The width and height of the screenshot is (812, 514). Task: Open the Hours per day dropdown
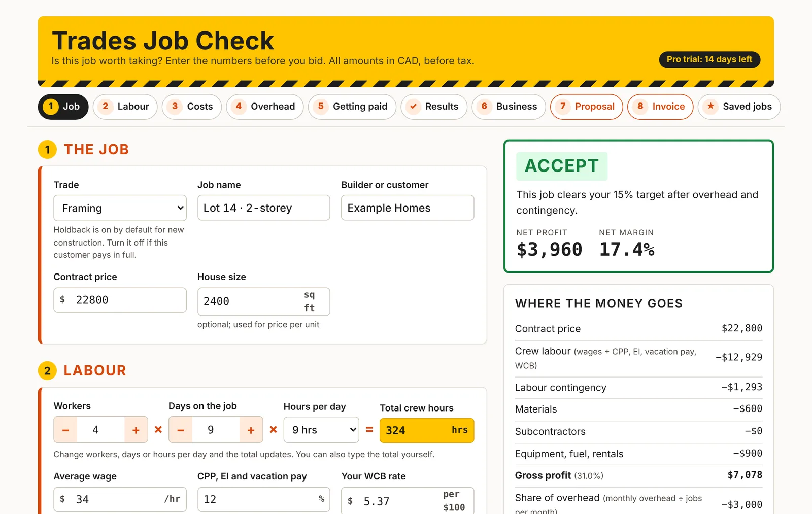pos(321,430)
